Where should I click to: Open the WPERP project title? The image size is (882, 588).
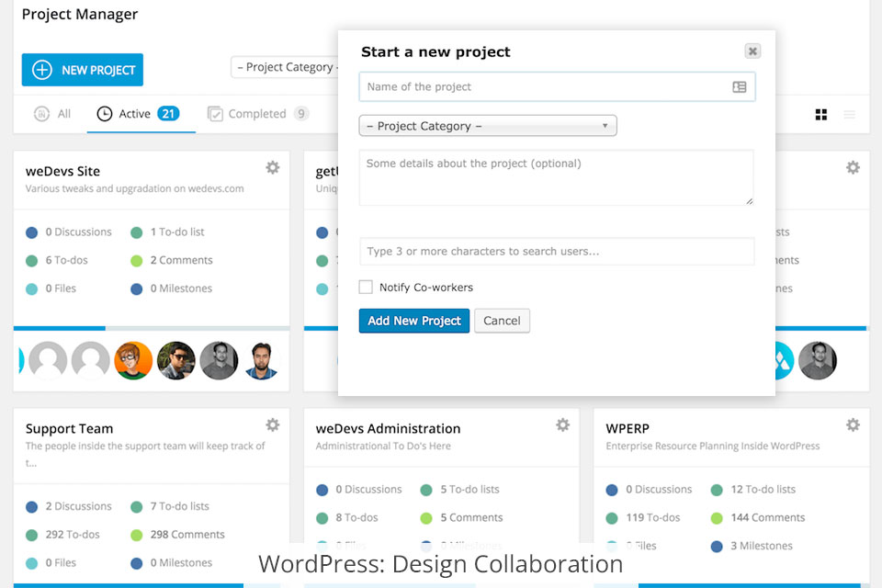tap(628, 429)
